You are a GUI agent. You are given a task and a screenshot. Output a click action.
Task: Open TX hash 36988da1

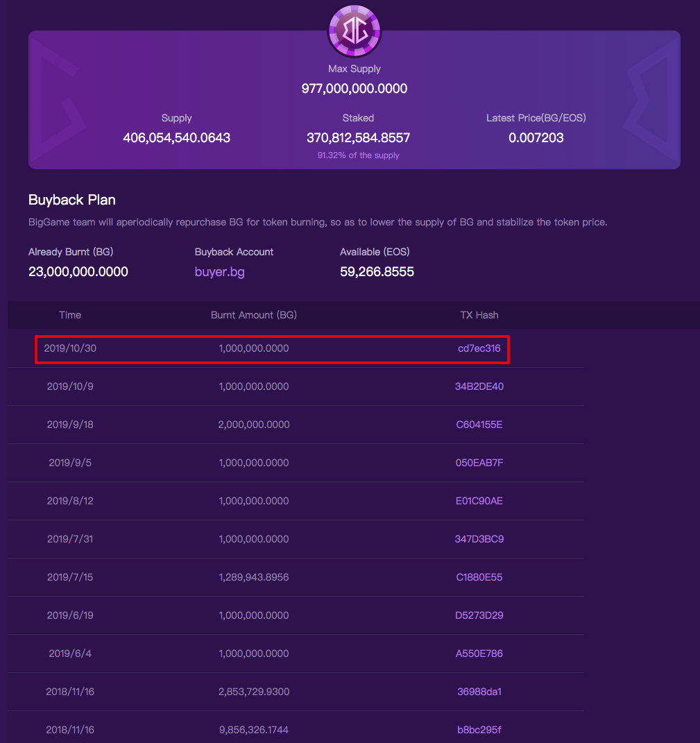pos(479,692)
